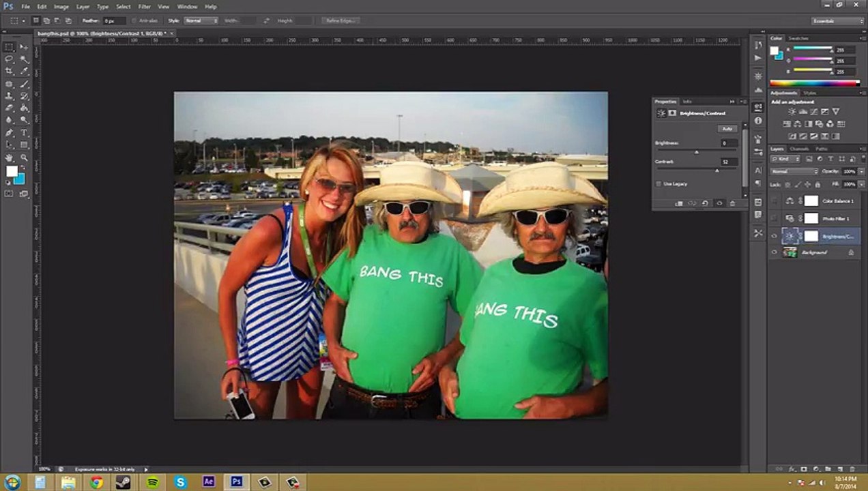Reset adjustment defaults in Properties panel

706,203
